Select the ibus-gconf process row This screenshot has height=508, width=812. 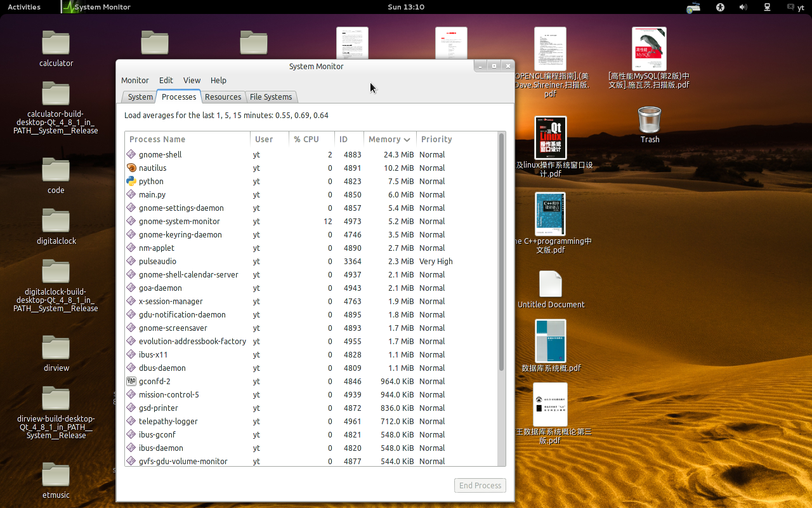coord(311,434)
